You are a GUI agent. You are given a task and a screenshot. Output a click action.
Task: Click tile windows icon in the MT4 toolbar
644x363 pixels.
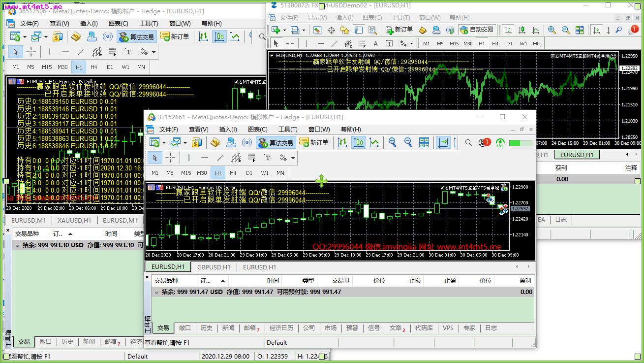coord(580,30)
